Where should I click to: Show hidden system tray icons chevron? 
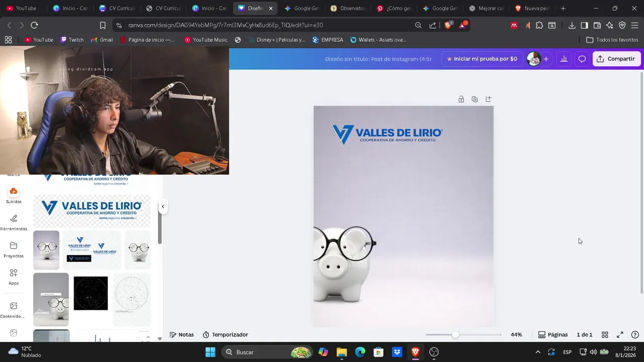(x=538, y=352)
